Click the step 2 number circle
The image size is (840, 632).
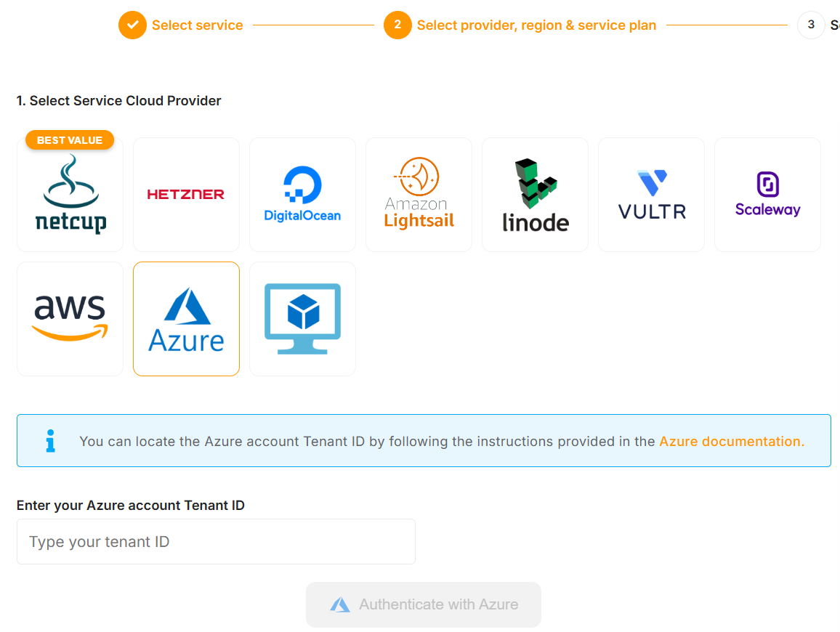point(397,25)
